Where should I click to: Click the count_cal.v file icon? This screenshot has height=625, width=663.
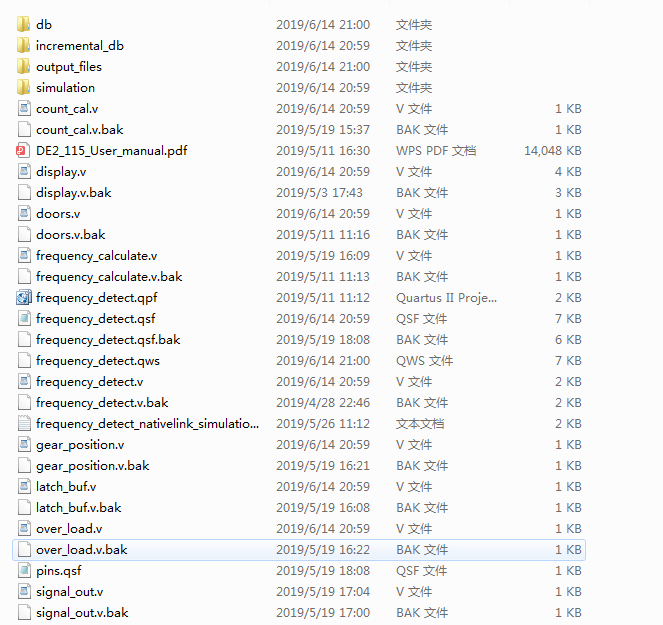click(x=24, y=109)
